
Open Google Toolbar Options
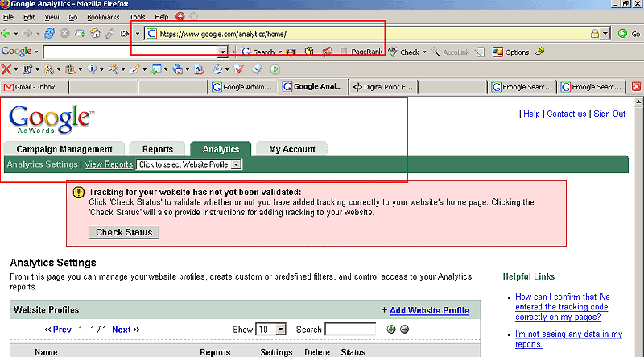510,52
